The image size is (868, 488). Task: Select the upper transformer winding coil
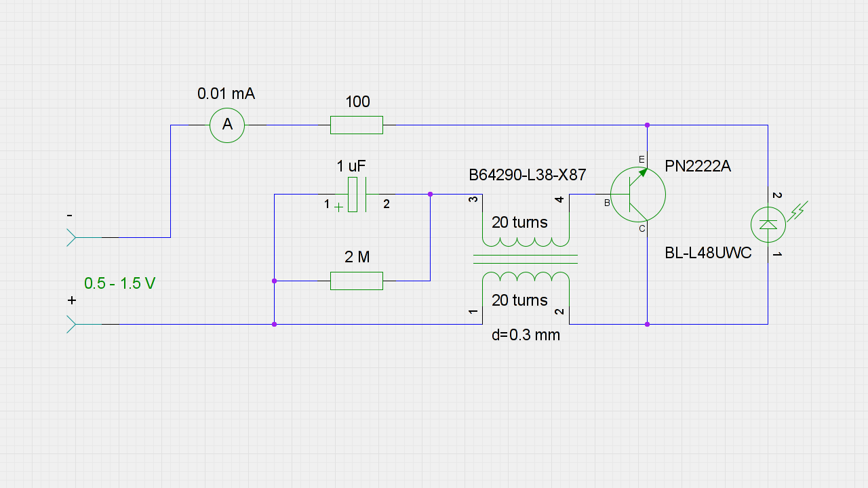click(x=526, y=241)
